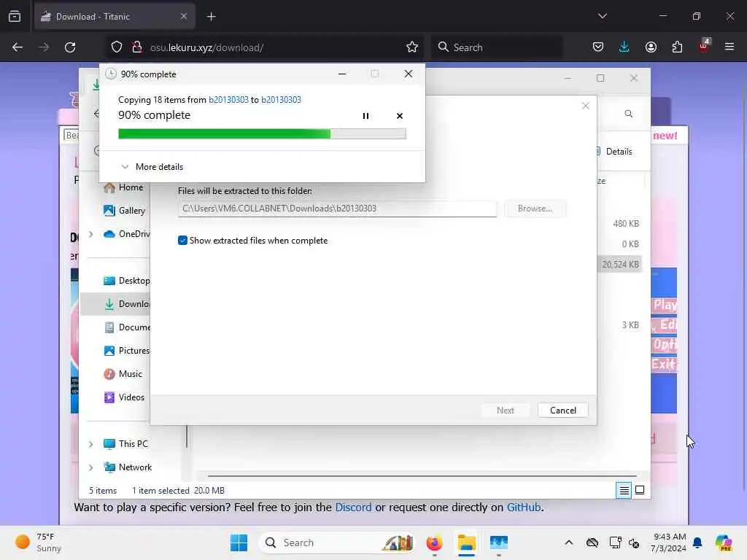Pause the file copy operation
747x560 pixels.
click(365, 116)
